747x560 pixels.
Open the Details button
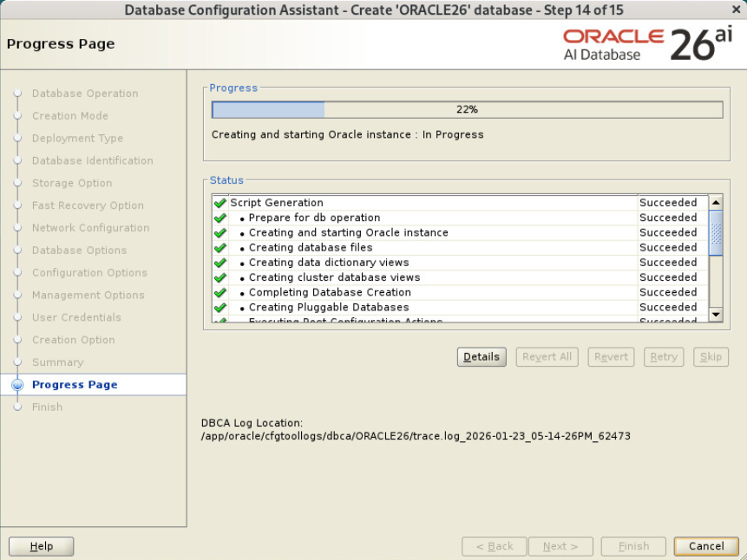tap(482, 356)
